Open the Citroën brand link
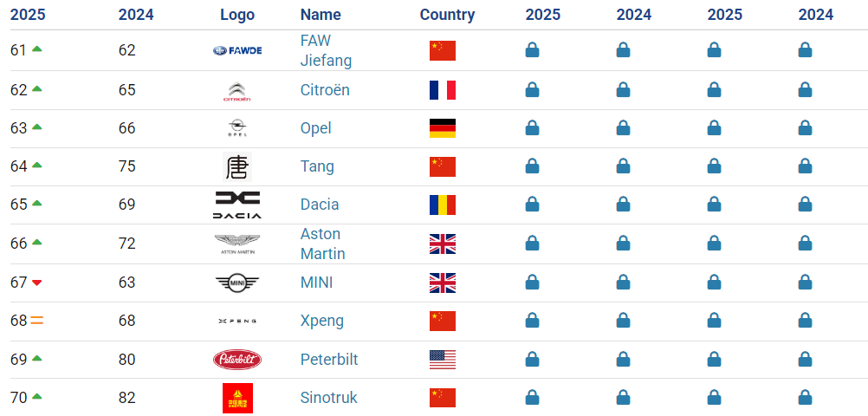The width and height of the screenshot is (868, 416). point(325,90)
